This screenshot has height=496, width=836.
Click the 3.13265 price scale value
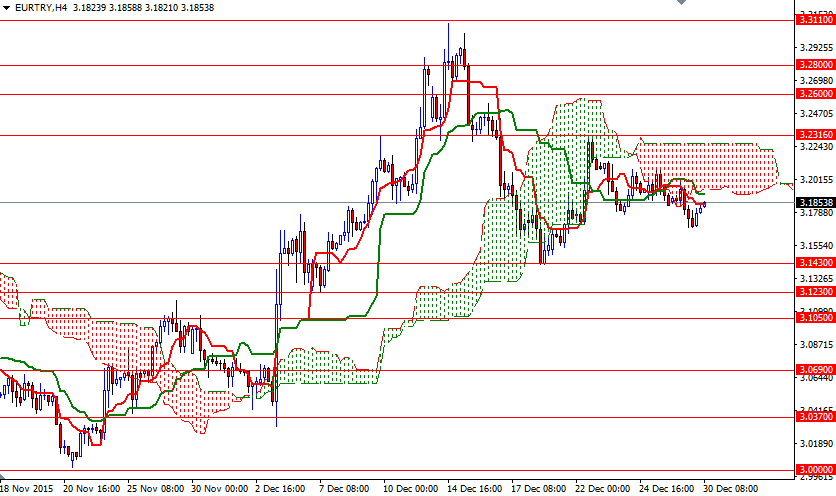coord(816,279)
